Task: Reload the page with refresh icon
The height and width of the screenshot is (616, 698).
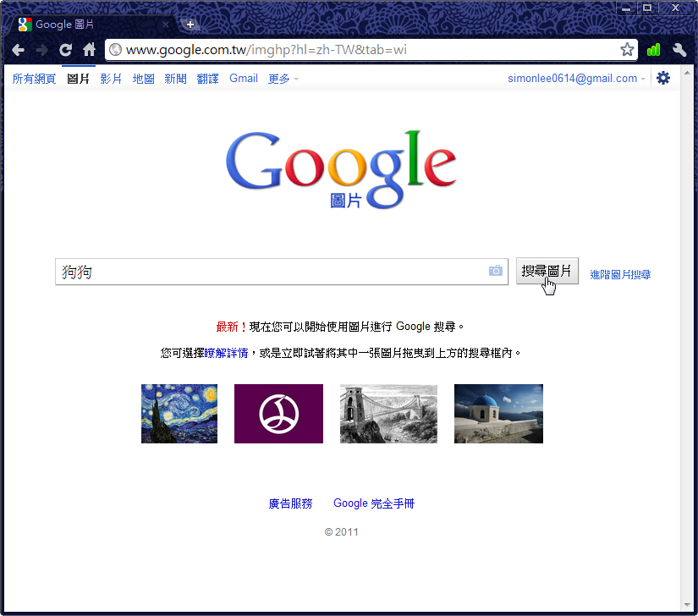Action: (x=65, y=50)
